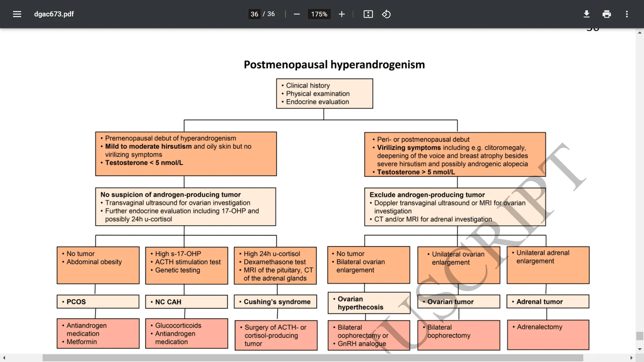Click 'Transvaginal ultrasound for ovarian investigation' text

pyautogui.click(x=178, y=203)
